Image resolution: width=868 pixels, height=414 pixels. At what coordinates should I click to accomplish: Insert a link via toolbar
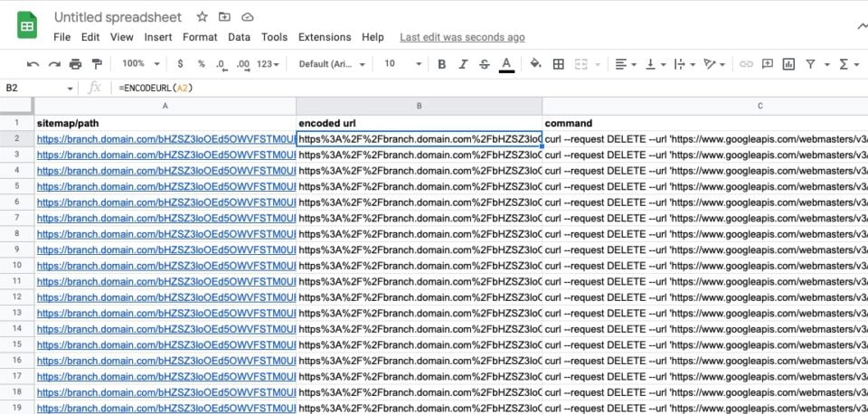click(x=746, y=64)
